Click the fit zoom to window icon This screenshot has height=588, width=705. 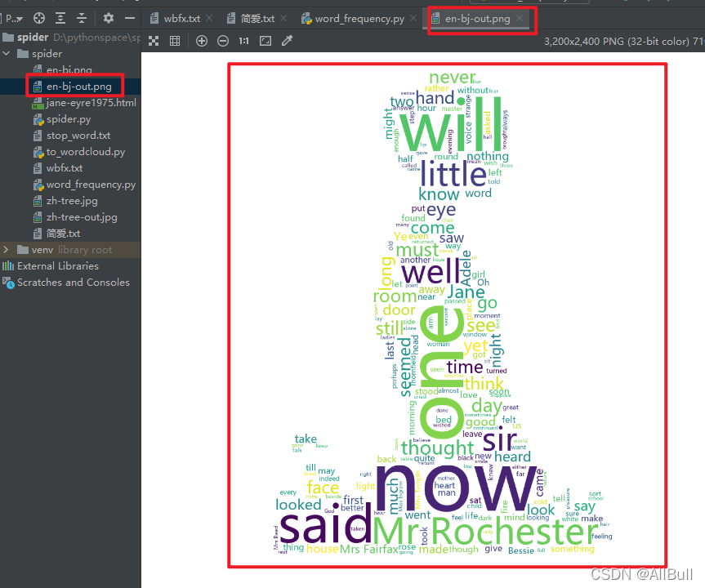tap(265, 41)
